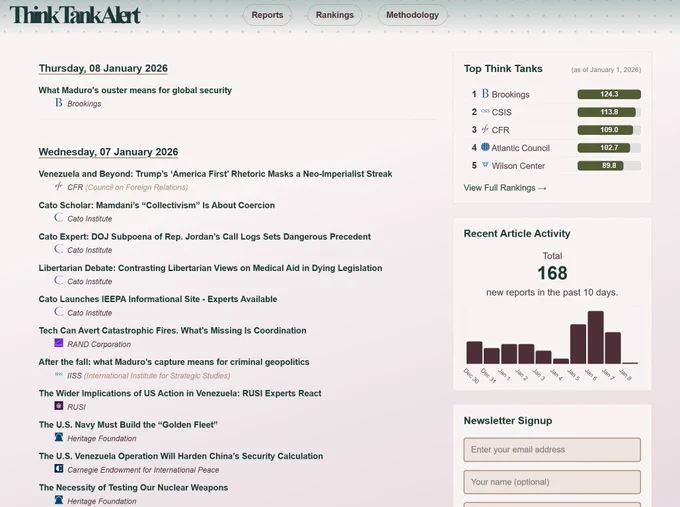Open the Rankings nav tab

coord(334,15)
